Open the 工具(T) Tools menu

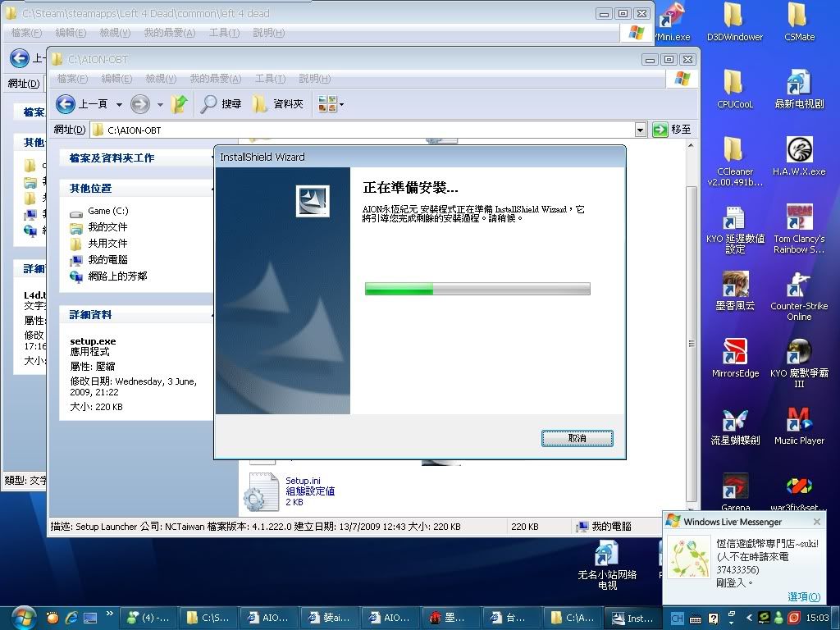[270, 79]
